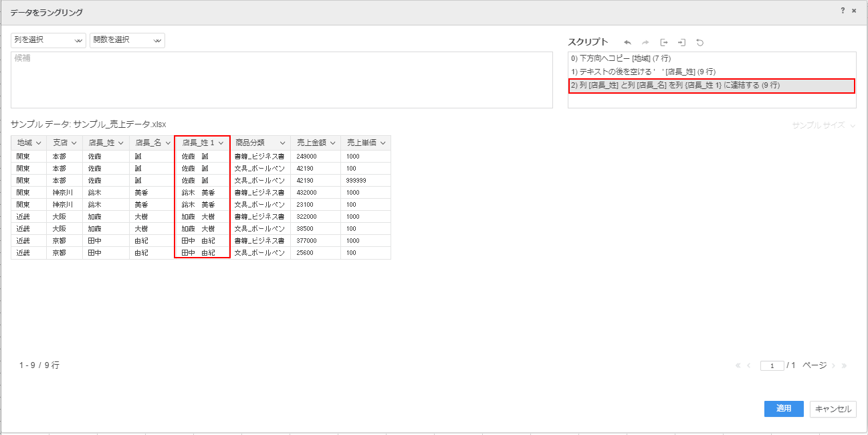The width and height of the screenshot is (868, 435).
Task: Select the 38500 sales amount cell
Action: (316, 228)
